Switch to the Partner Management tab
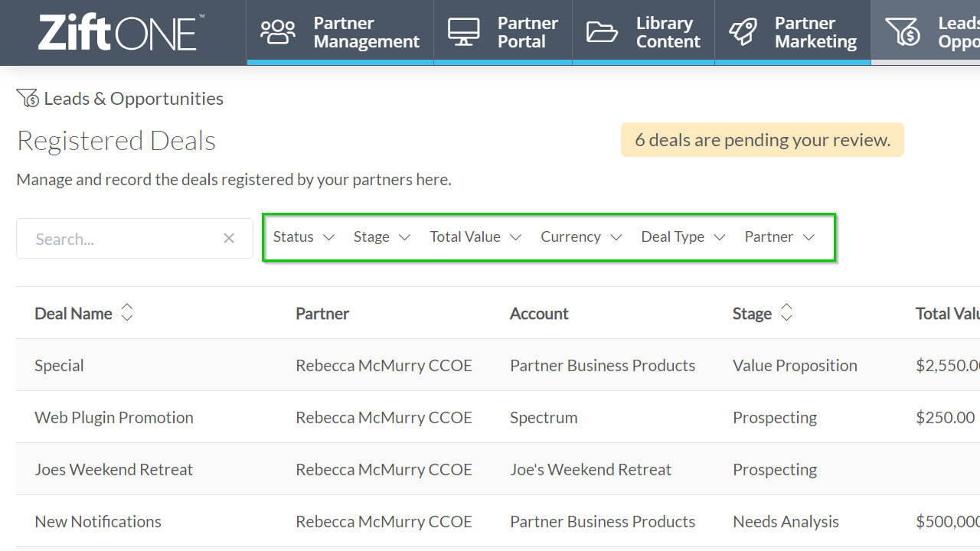The height and width of the screenshot is (551, 980). 339,32
